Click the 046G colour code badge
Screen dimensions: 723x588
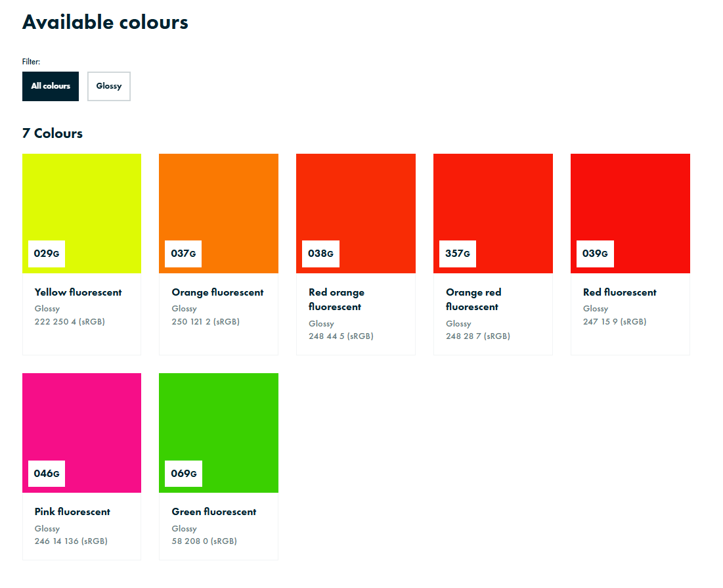[x=47, y=474]
